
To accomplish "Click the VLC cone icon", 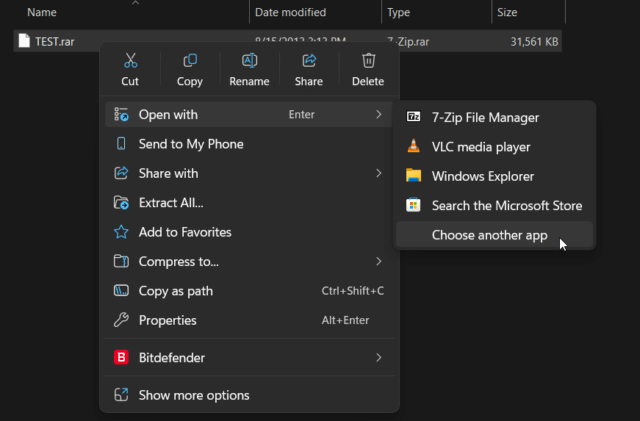I will point(413,146).
